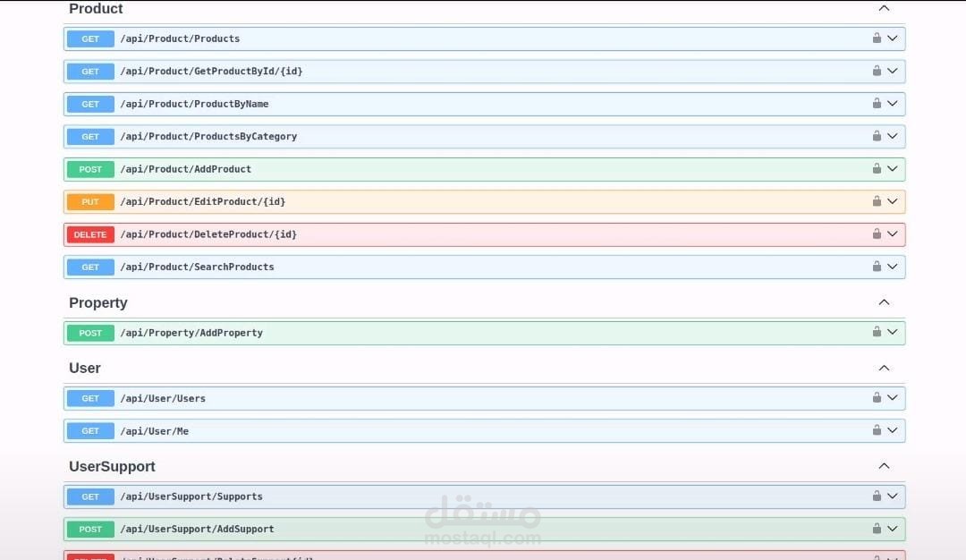
Task: Click the authorization lock on ProductByName row
Action: 877,104
